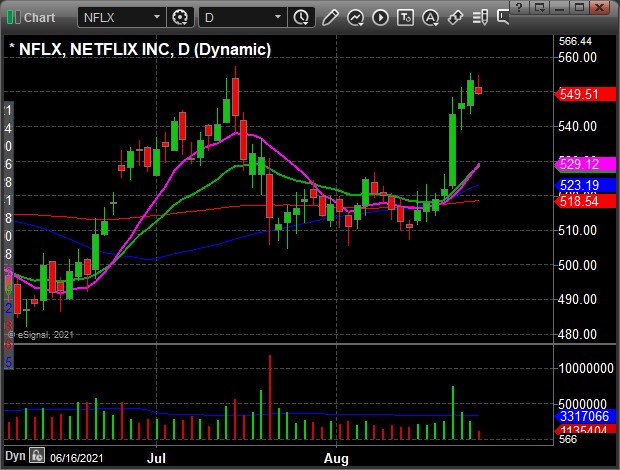Open help with the question mark button
Image resolution: width=620 pixels, height=470 pixels.
coord(520,8)
